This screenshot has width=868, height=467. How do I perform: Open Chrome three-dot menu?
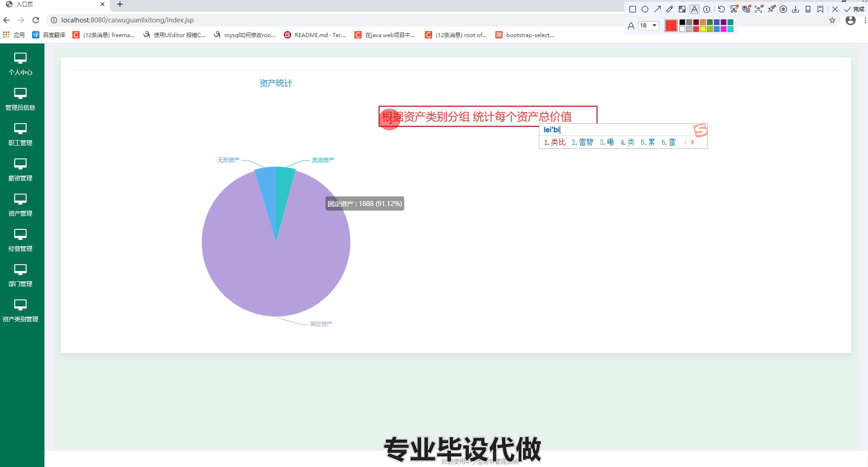[x=865, y=20]
